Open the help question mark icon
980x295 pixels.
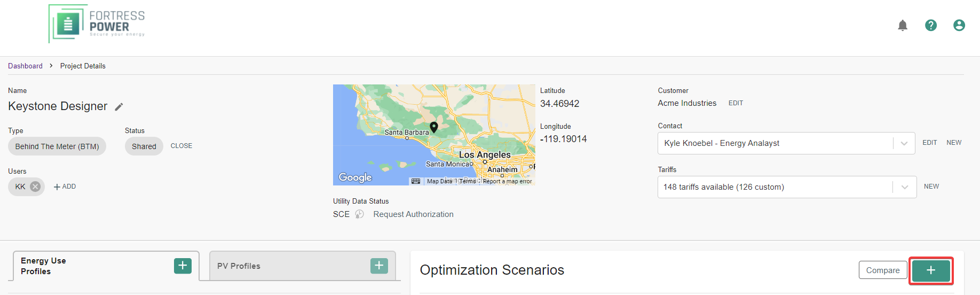(x=931, y=25)
